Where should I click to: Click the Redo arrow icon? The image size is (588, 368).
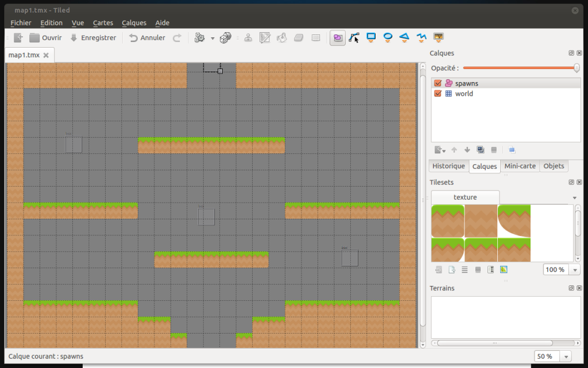click(177, 37)
